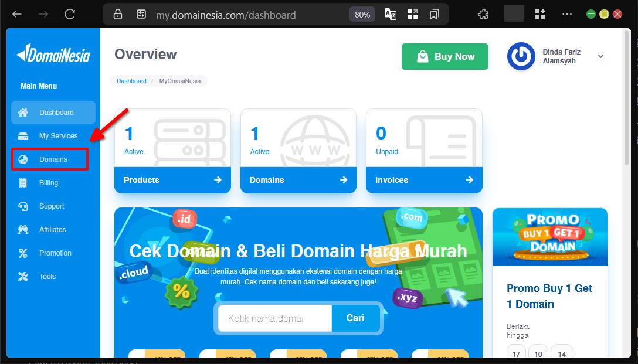
Task: Open Promotion using the percent icon
Action: [22, 253]
